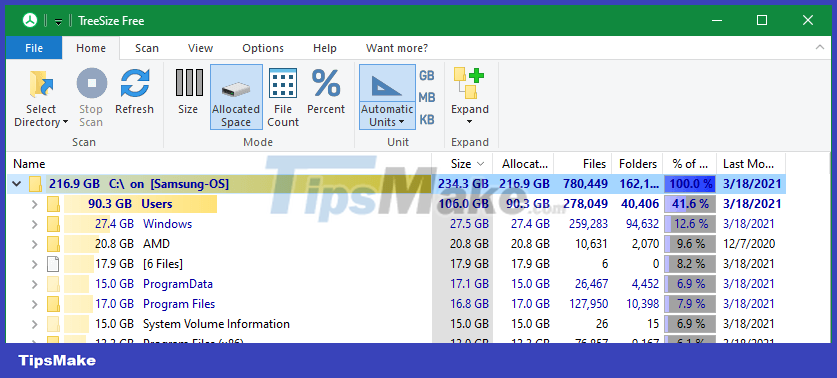Image resolution: width=837 pixels, height=378 pixels.
Task: Click the 12/7/2020 date cell
Action: (748, 244)
